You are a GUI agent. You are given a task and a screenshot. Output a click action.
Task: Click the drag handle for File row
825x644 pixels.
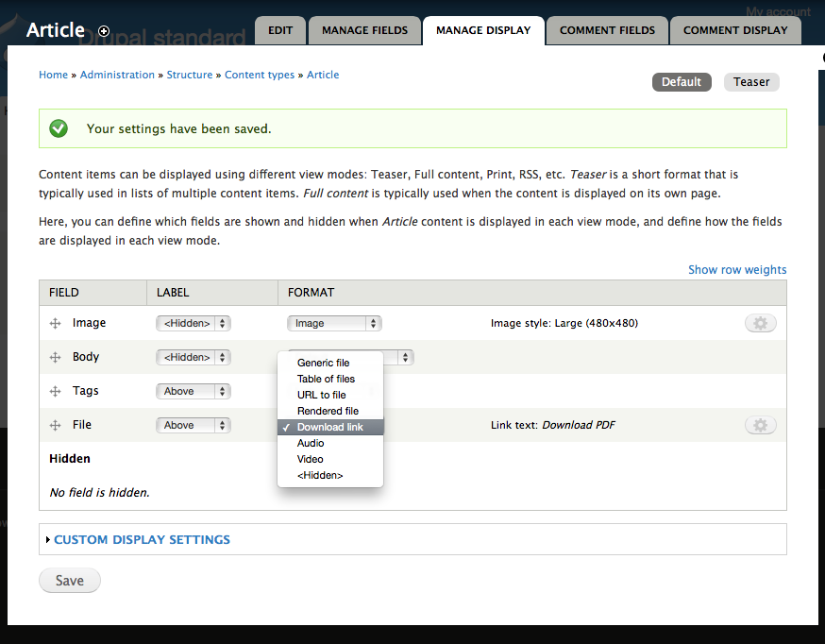click(55, 426)
